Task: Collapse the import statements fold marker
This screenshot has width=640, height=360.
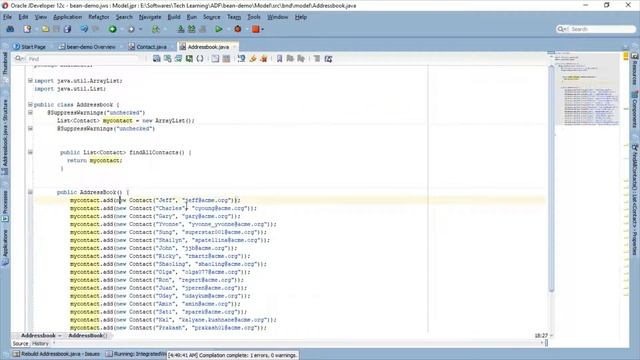Action: tap(30, 81)
